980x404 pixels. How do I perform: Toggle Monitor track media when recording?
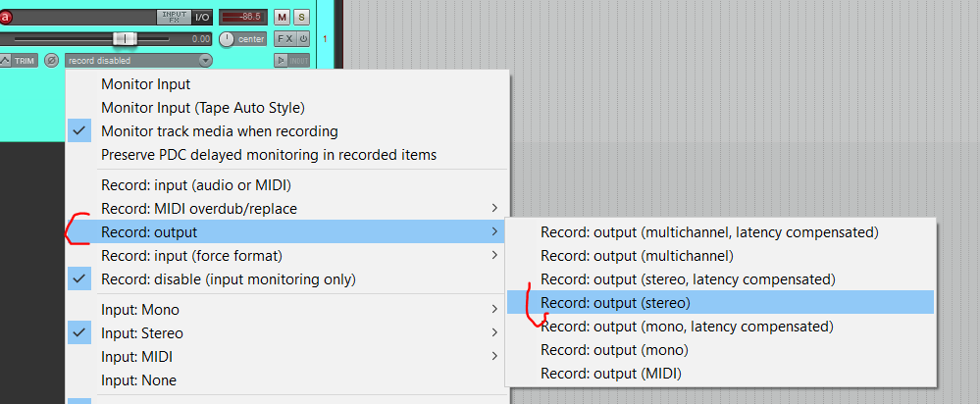(x=219, y=131)
